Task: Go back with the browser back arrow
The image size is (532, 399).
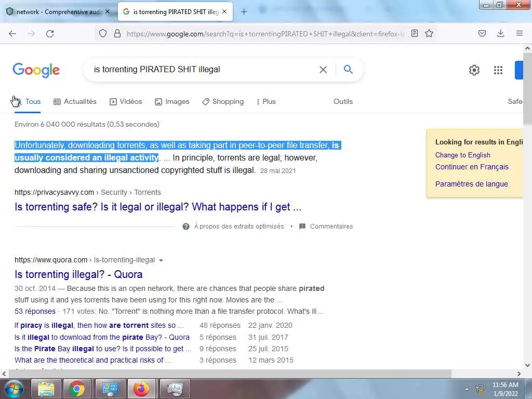Action: pos(12,34)
